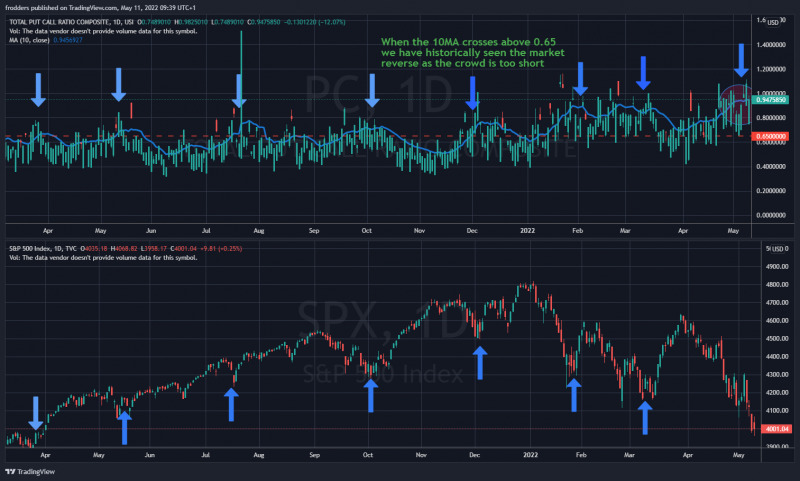Click 4600.00 on the S&P 500 price axis
Viewport: 800px width, 481px height.
tap(777, 321)
